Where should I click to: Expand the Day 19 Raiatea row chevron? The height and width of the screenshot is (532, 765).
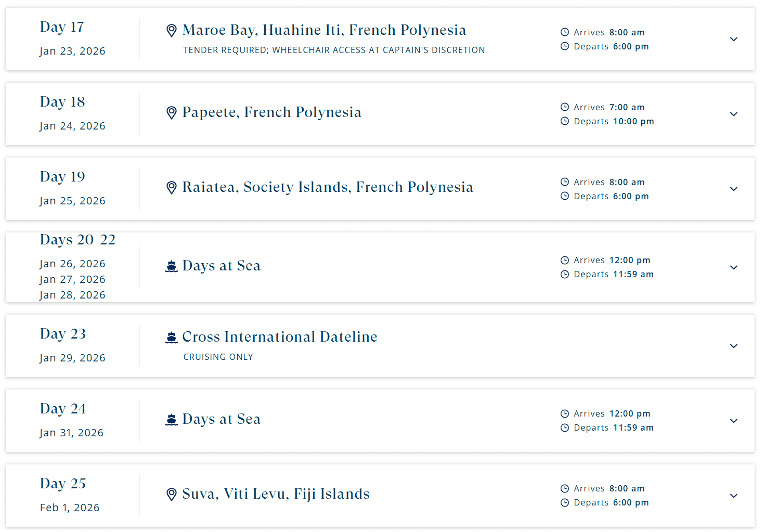click(x=734, y=189)
